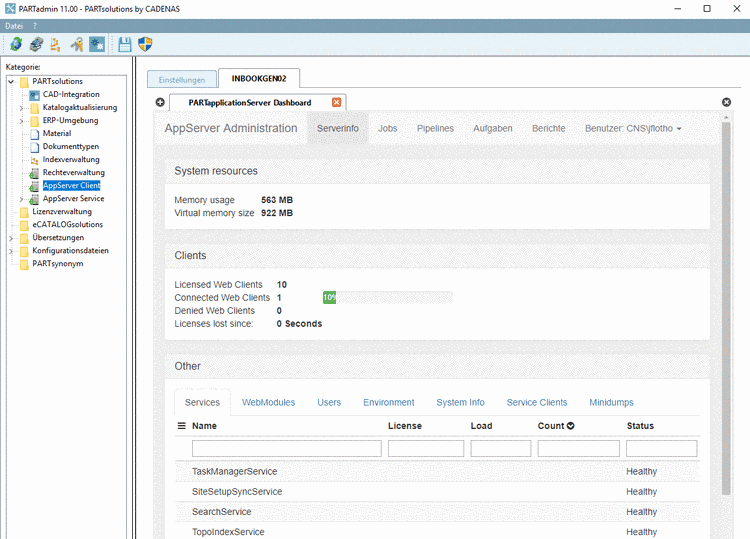Screen dimensions: 750x539
Task: Select the Services tab
Action: (x=202, y=402)
